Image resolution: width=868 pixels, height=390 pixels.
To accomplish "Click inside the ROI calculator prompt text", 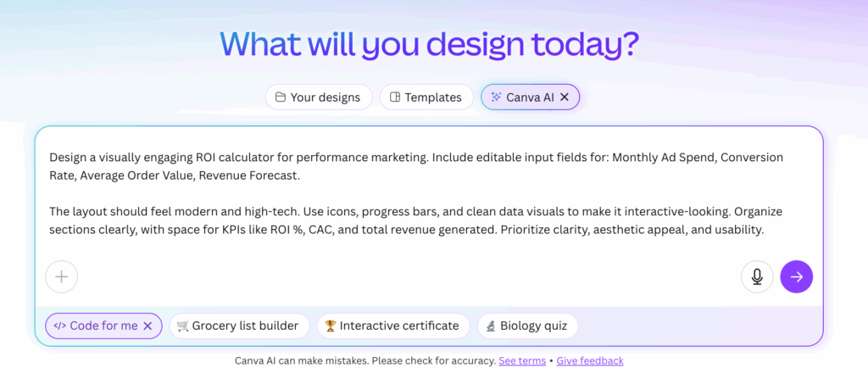I will coord(415,194).
